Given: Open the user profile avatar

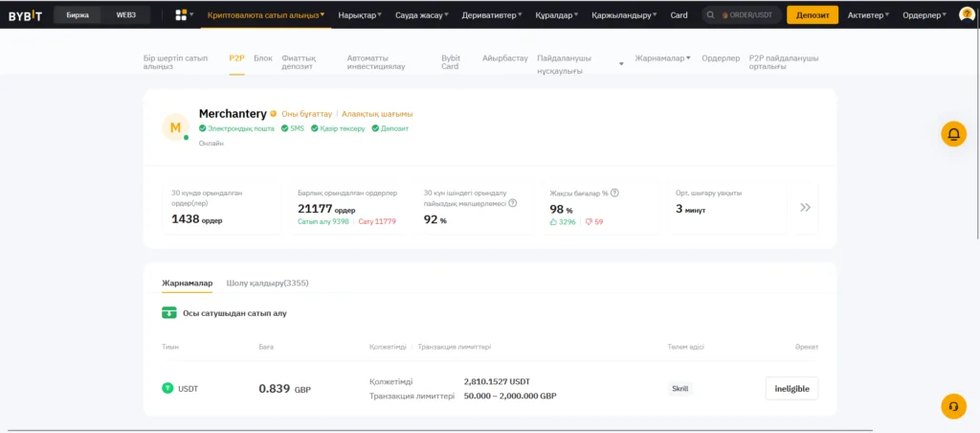Looking at the screenshot, I should 966,15.
